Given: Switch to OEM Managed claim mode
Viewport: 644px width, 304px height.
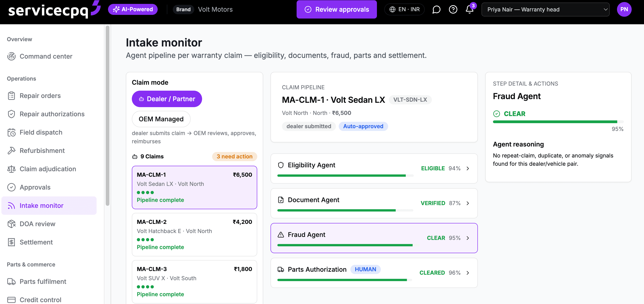Looking at the screenshot, I should 161,119.
